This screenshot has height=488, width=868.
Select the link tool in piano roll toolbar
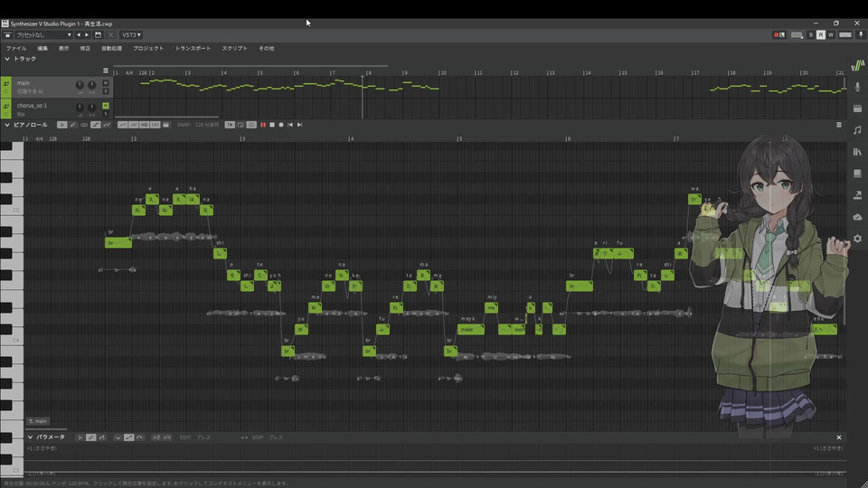(x=84, y=125)
